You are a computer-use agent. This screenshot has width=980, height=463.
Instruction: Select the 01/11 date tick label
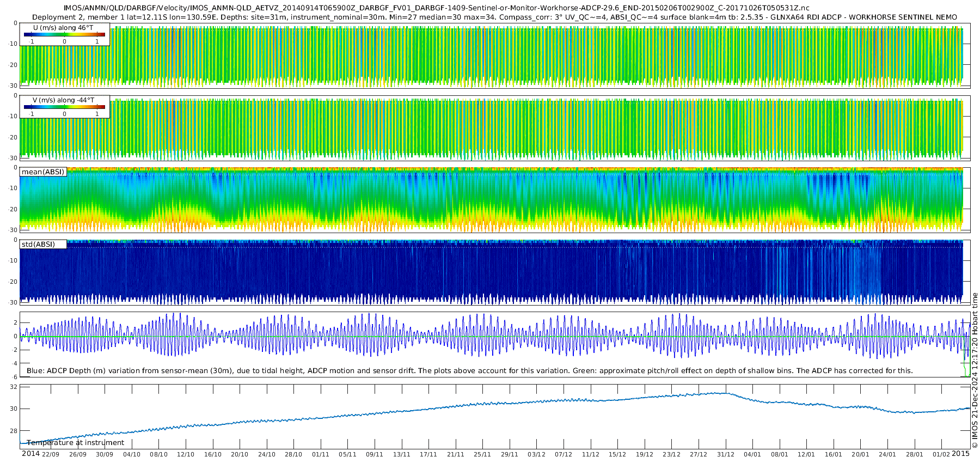(x=321, y=454)
